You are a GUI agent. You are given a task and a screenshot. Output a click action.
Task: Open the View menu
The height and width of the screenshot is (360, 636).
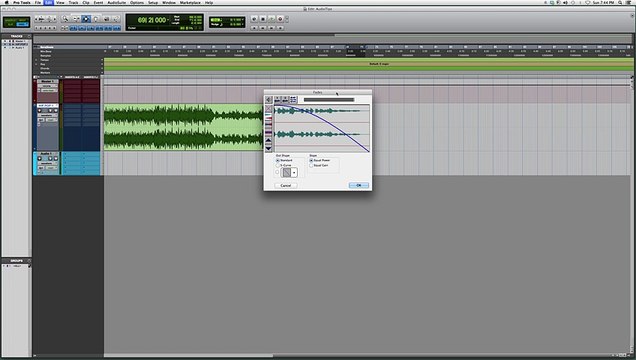pyautogui.click(x=60, y=2)
